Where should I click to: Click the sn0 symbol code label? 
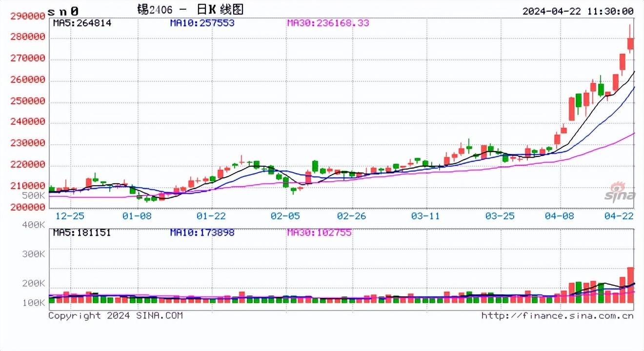coord(63,11)
